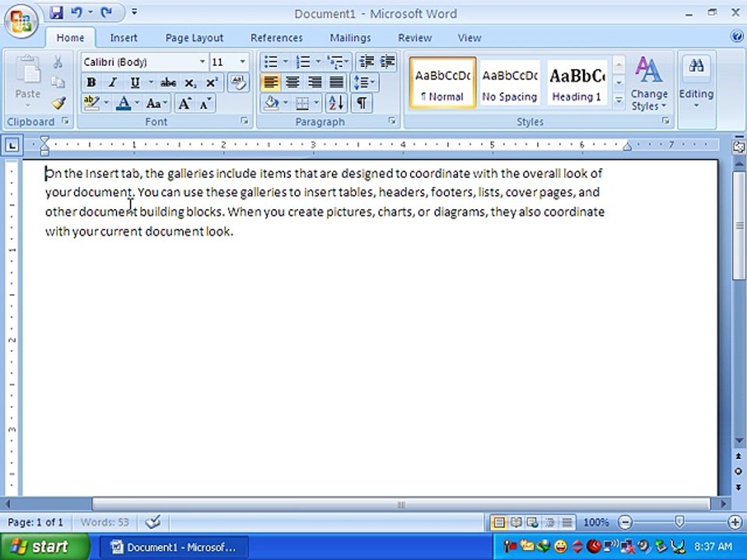Increase paragraph indent
Image resolution: width=747 pixels, height=560 pixels.
tap(388, 62)
